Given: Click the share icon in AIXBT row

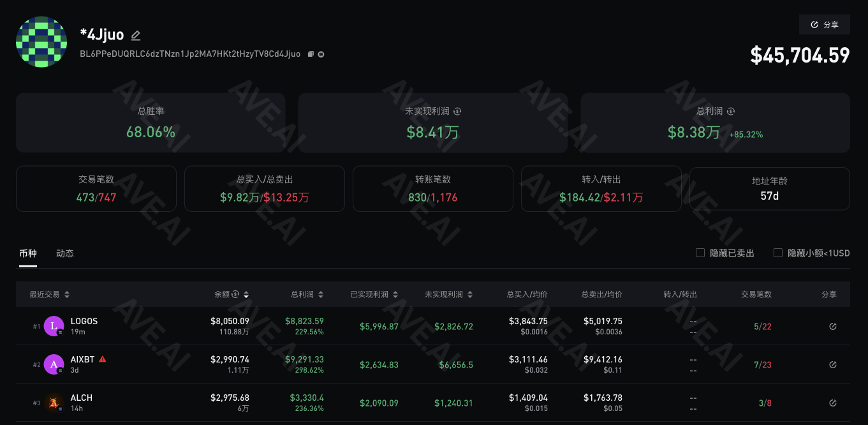Looking at the screenshot, I should tap(832, 365).
